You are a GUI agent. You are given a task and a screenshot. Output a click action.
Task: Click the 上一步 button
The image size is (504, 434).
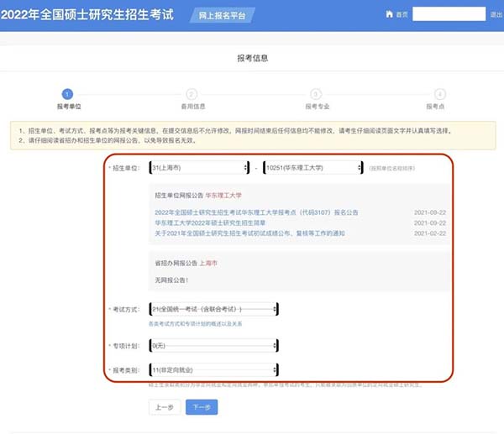(165, 407)
